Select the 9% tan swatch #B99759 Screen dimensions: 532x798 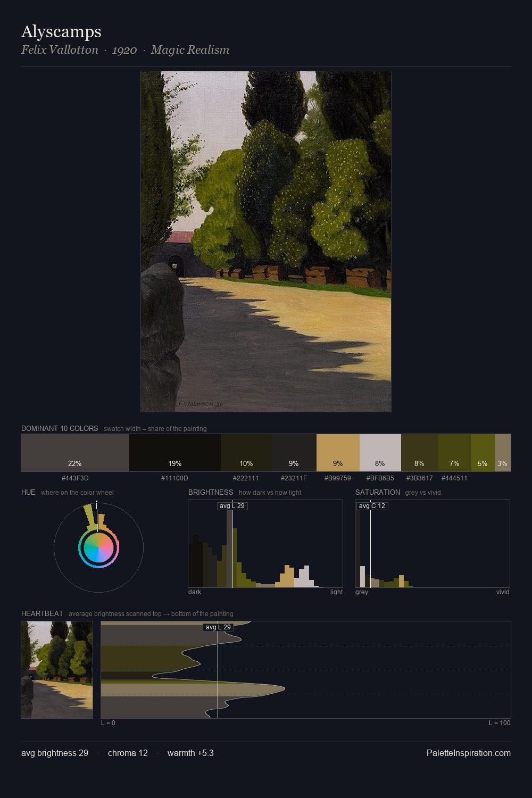[338, 453]
